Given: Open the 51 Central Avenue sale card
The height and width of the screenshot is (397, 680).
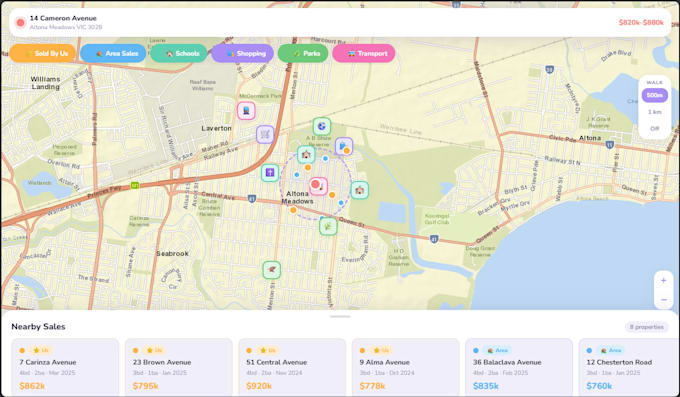Looking at the screenshot, I should [x=292, y=367].
